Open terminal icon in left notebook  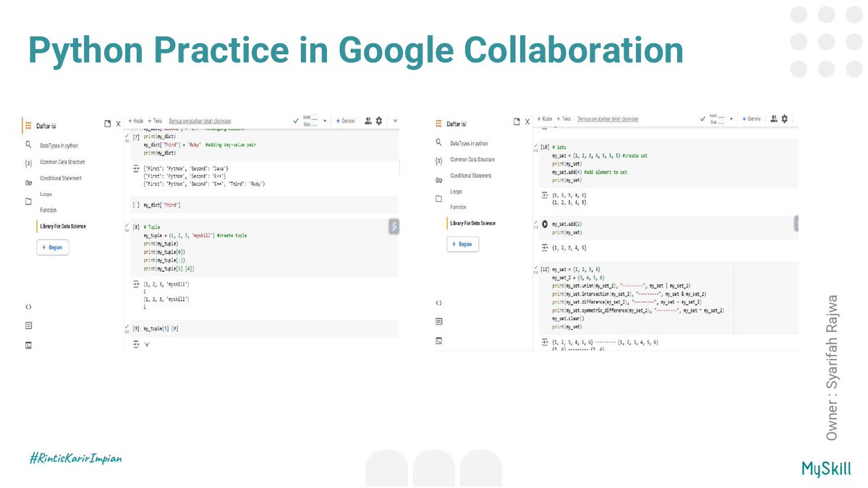(27, 345)
